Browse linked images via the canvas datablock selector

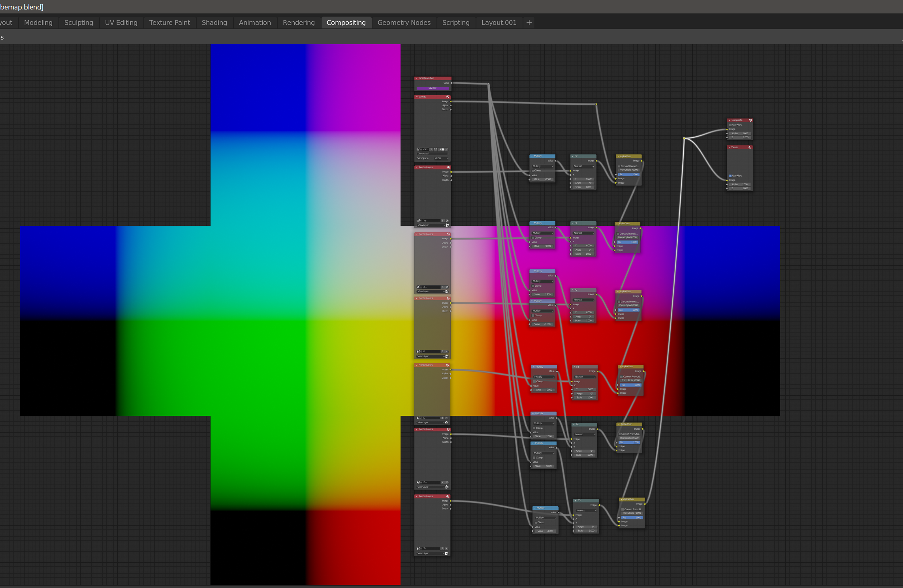pos(419,149)
